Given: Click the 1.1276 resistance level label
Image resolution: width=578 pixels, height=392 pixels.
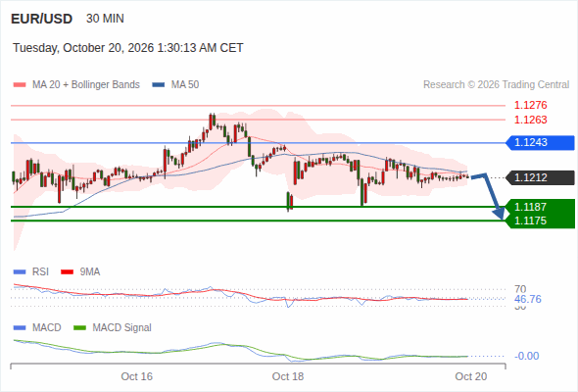Looking at the screenshot, I should click(530, 106).
